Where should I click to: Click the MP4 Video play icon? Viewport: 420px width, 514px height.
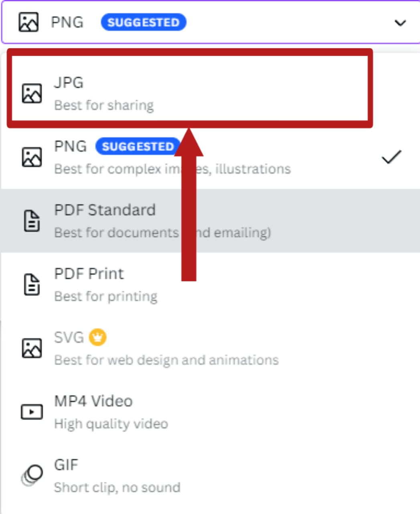(32, 412)
